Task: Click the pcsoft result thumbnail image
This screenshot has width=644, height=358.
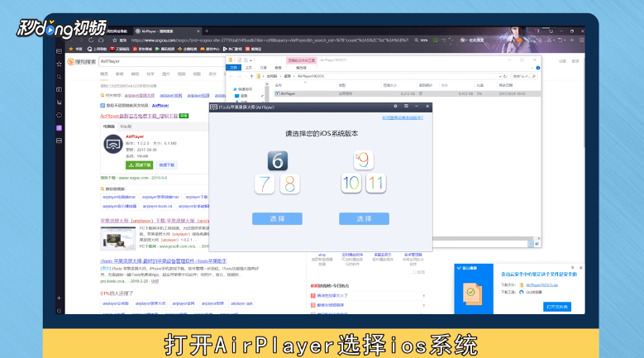Action: tap(118, 238)
